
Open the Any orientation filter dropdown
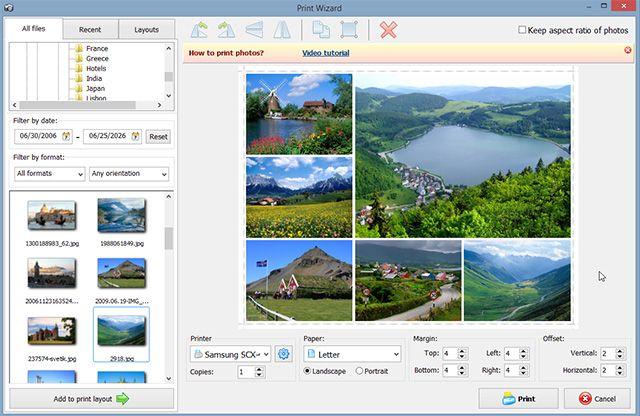pos(129,174)
